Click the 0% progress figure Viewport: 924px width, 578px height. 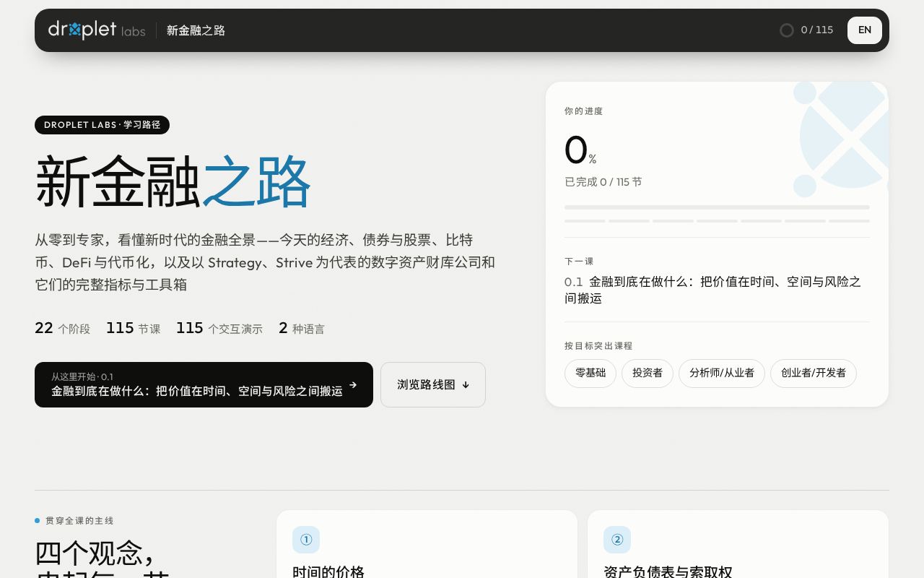[x=580, y=151]
